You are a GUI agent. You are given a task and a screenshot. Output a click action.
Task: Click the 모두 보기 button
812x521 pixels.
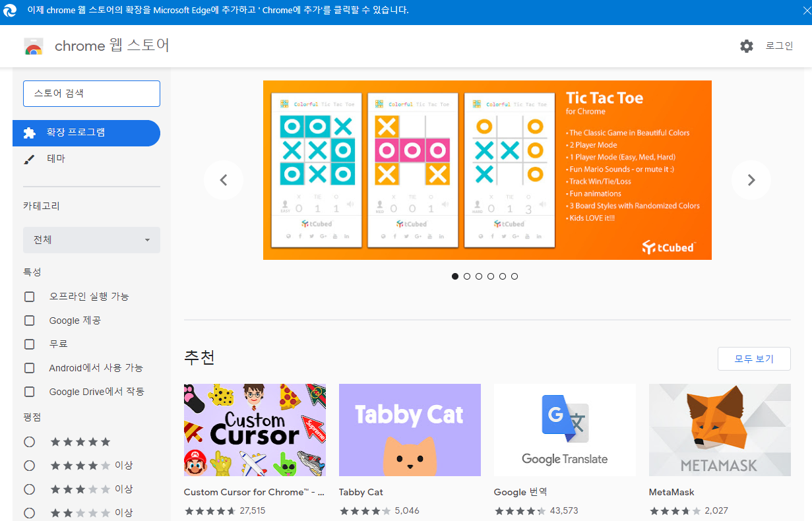pyautogui.click(x=754, y=359)
